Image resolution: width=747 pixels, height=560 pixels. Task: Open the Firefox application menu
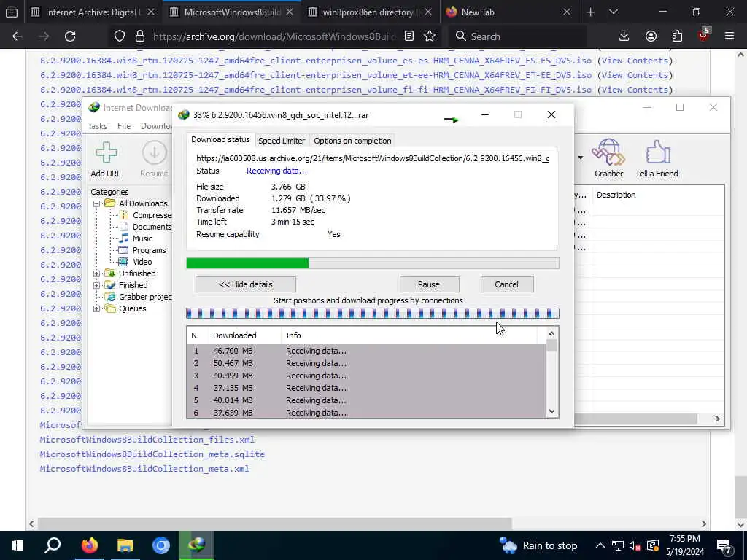point(729,36)
